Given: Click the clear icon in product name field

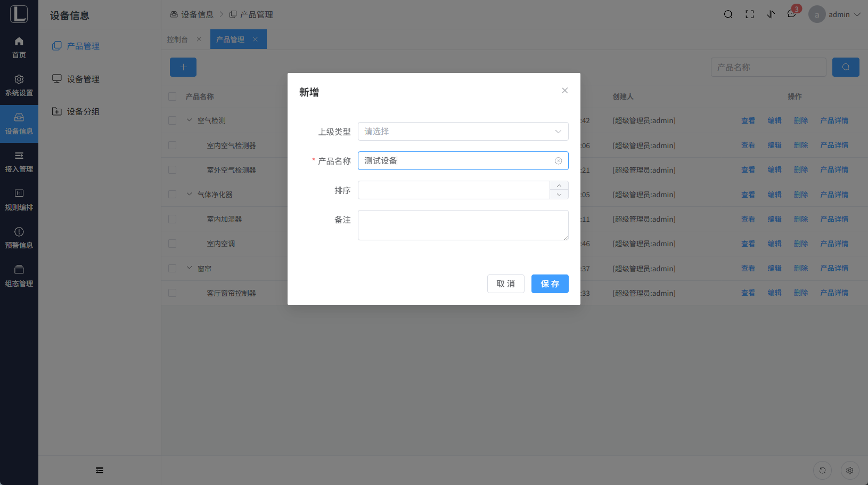Looking at the screenshot, I should tap(558, 161).
